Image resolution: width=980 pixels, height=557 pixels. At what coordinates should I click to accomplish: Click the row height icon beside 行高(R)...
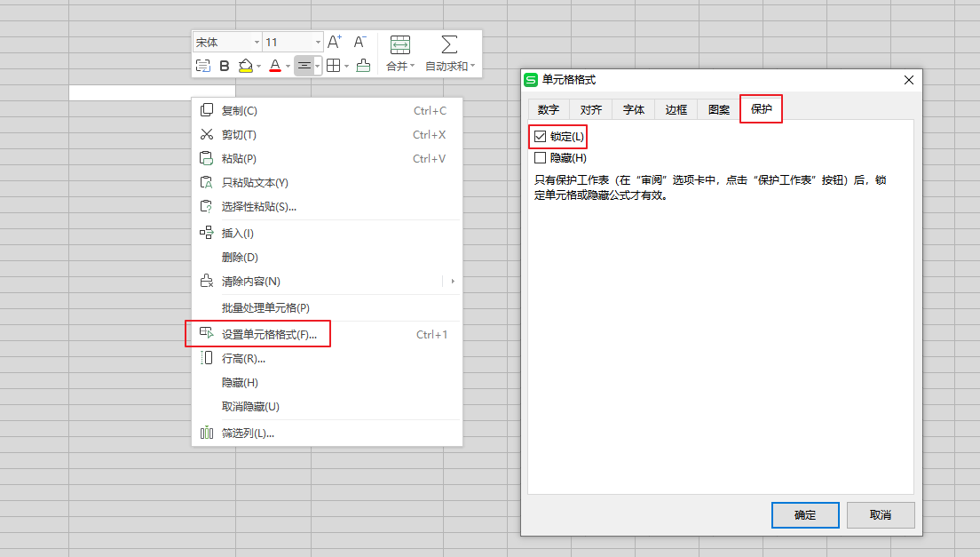206,358
